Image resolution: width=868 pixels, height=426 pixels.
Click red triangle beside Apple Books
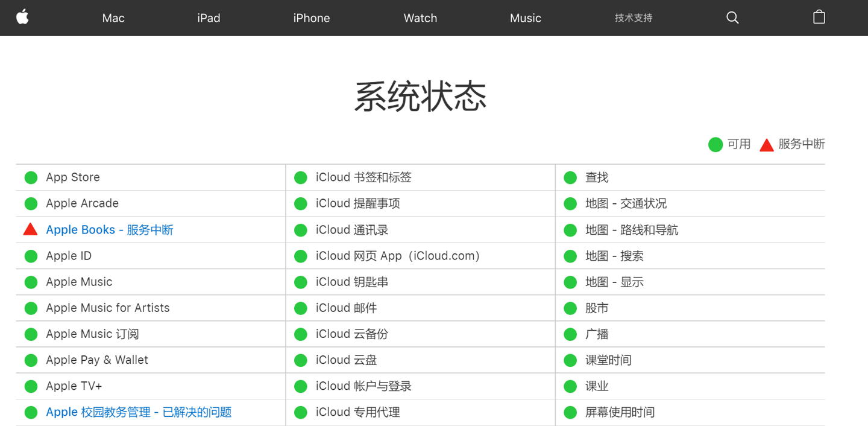(x=31, y=229)
